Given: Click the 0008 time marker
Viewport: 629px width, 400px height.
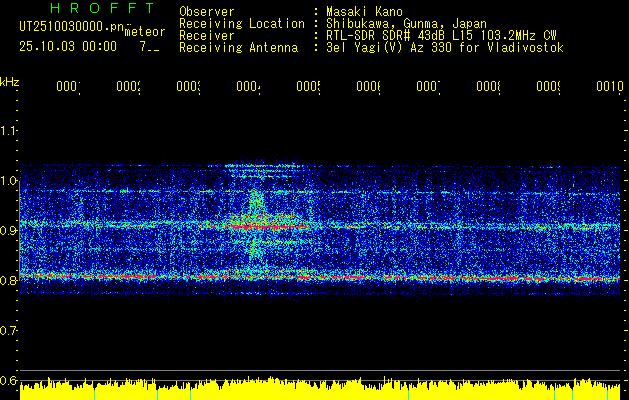Looking at the screenshot, I should click(488, 86).
